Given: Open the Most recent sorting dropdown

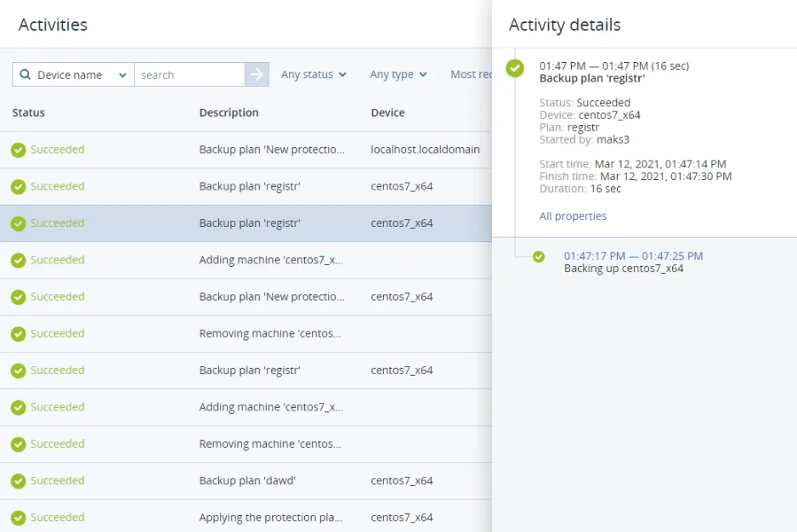Looking at the screenshot, I should click(x=472, y=75).
